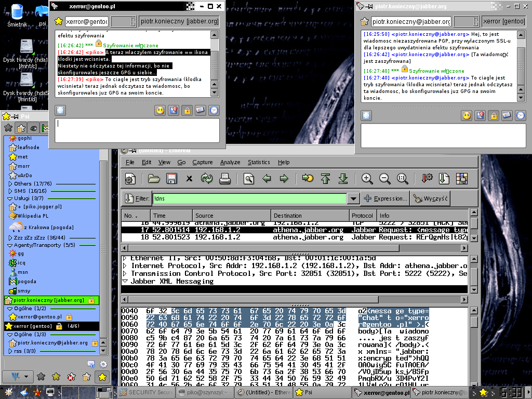Toggle encryption padlock in piotr.konieczny chat window
The width and height of the screenshot is (532, 399).
(x=494, y=116)
